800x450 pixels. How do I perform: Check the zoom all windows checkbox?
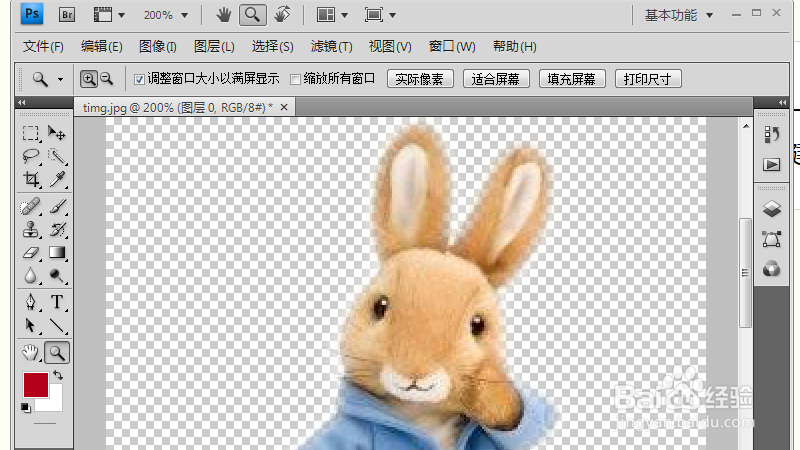coord(295,79)
